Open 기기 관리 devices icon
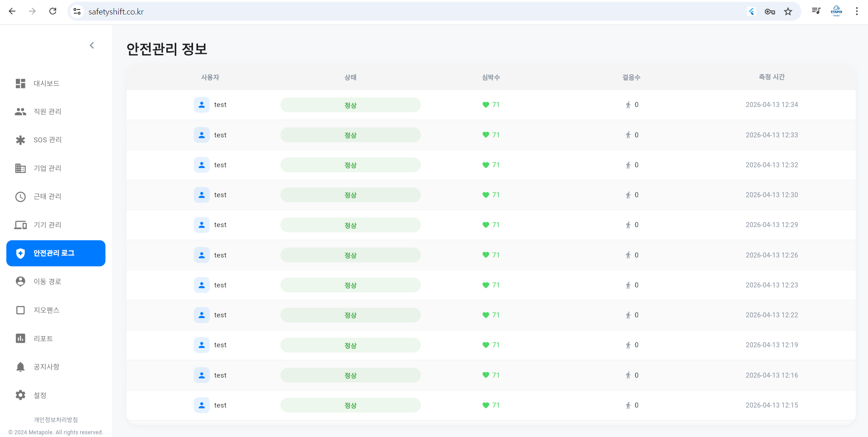The width and height of the screenshot is (868, 437). tap(20, 225)
